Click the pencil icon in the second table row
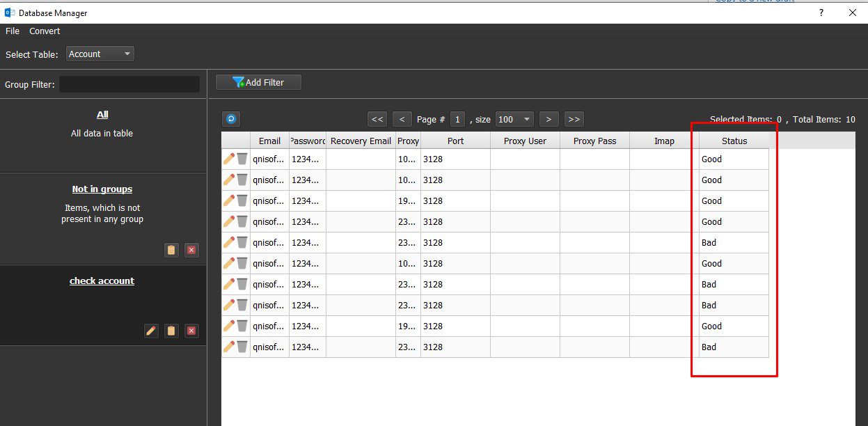 pyautogui.click(x=229, y=180)
